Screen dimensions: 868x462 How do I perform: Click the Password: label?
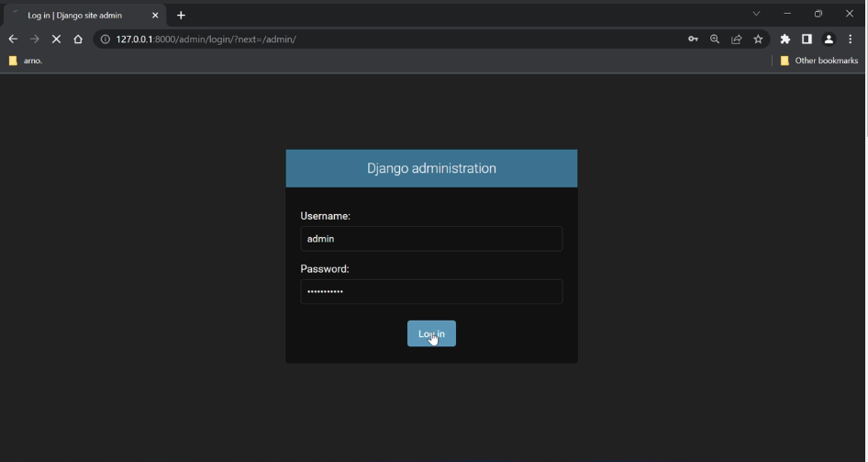(325, 269)
